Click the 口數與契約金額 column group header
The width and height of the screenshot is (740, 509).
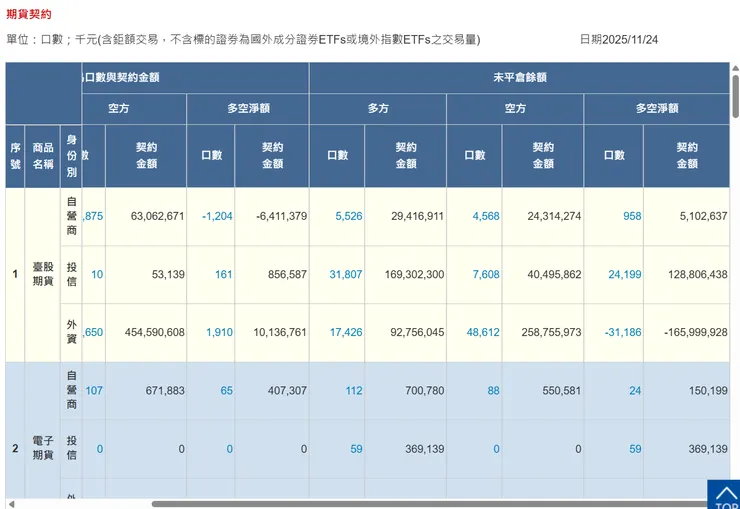(195, 77)
